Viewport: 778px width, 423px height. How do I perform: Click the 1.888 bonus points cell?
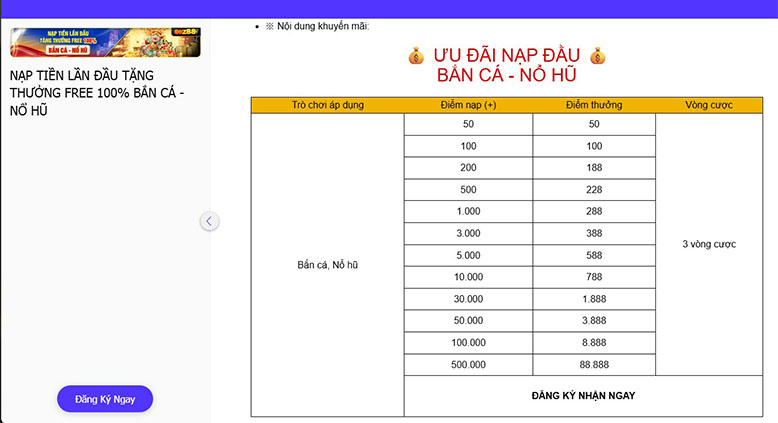[594, 299]
